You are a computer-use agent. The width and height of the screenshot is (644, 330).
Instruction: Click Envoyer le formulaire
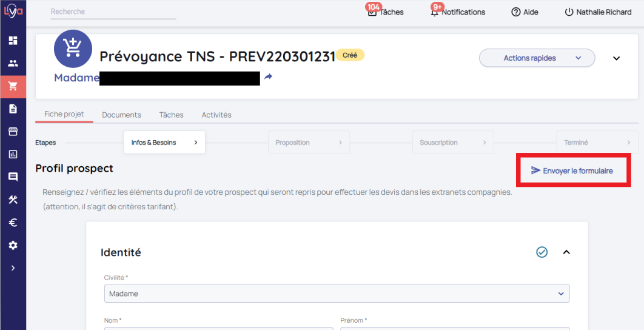(x=572, y=170)
